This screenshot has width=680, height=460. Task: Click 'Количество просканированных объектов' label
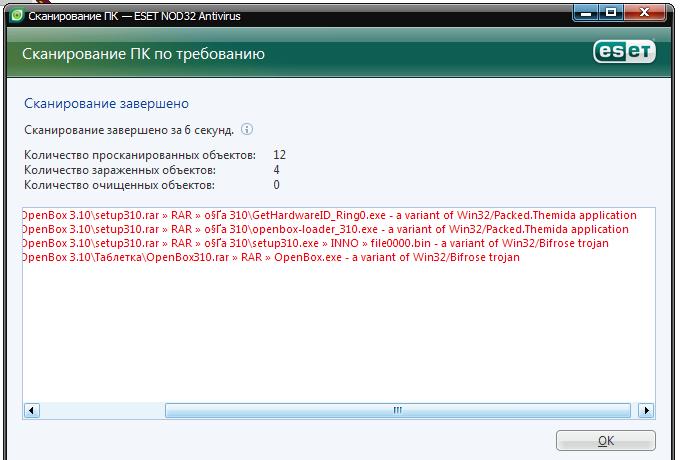coord(140,155)
